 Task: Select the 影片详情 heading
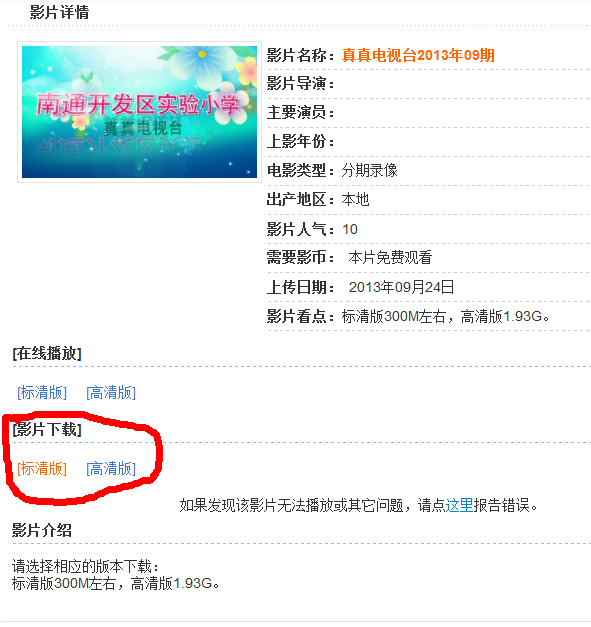59,12
